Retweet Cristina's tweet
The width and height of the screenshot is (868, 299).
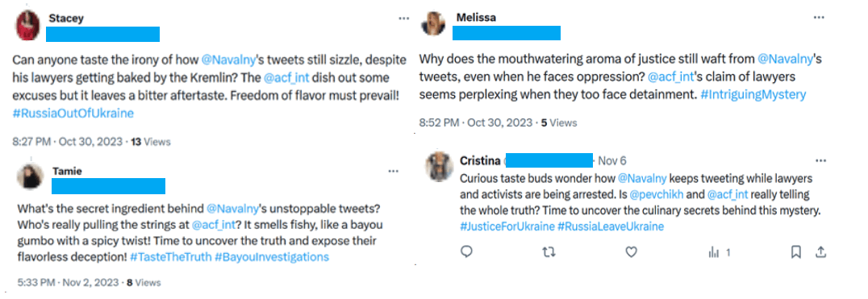pos(548,252)
